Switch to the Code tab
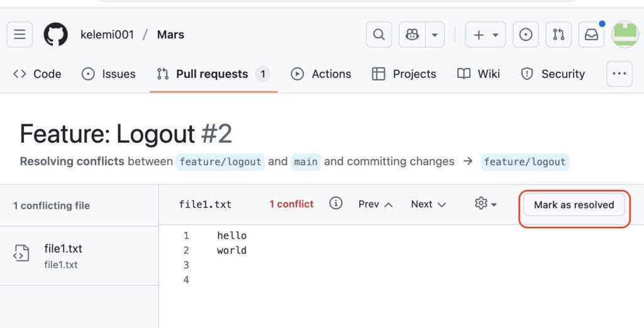 coord(38,74)
